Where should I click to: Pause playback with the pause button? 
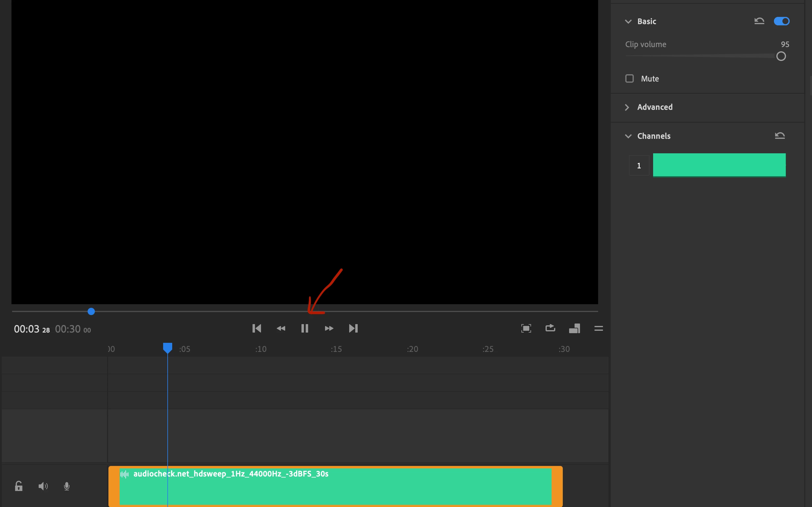tap(304, 328)
